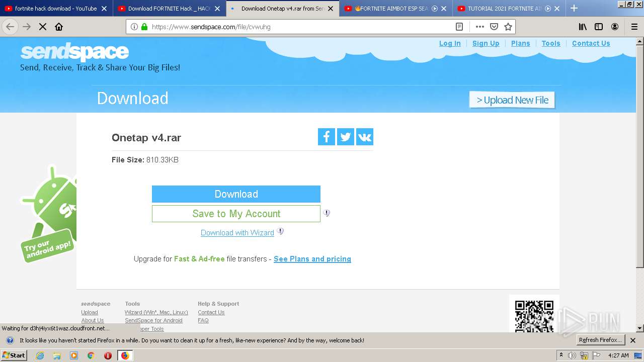Show hidden system tray icons arrow
The height and width of the screenshot is (362, 644).
point(561,355)
